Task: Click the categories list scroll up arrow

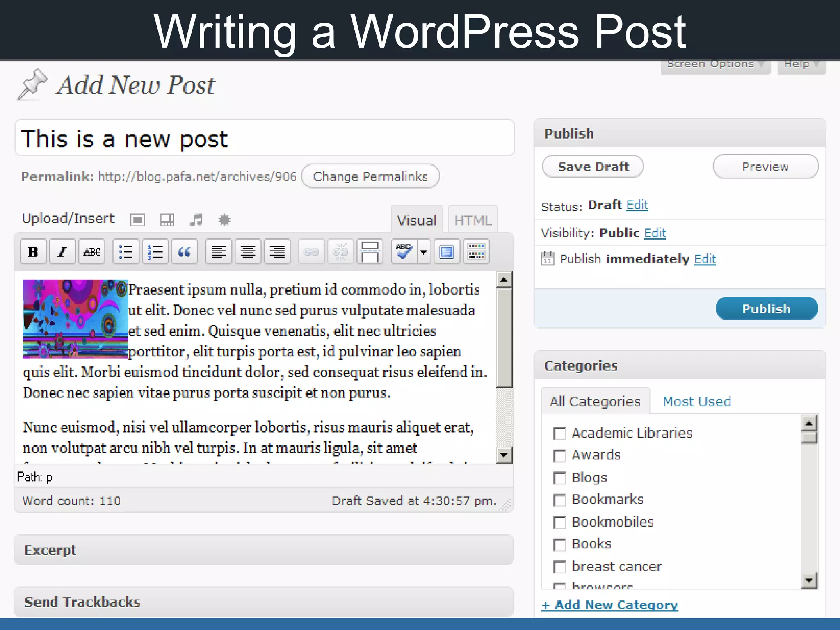Action: click(x=809, y=423)
